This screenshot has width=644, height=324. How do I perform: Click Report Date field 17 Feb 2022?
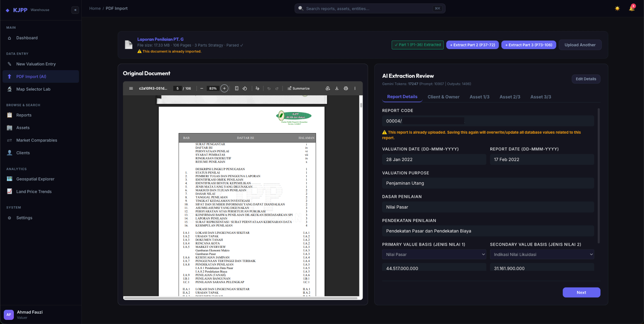tap(542, 159)
